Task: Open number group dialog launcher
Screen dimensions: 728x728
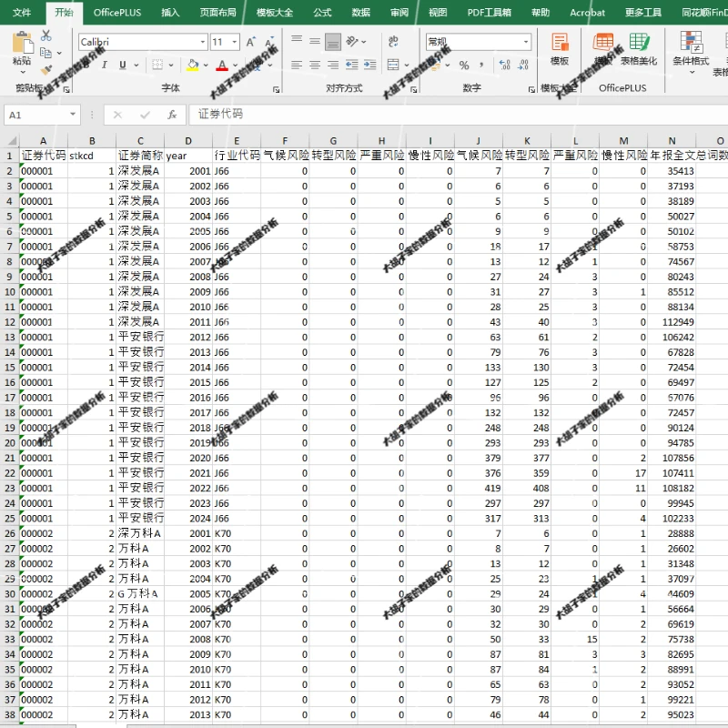Action: (x=531, y=89)
